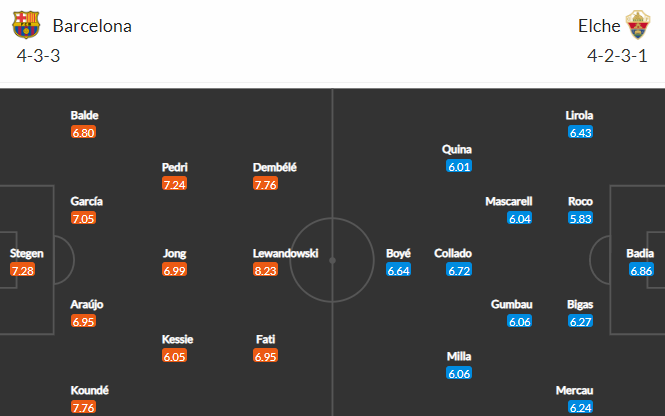The height and width of the screenshot is (416, 665).
Task: Click on Collado's name
Action: pos(453,253)
